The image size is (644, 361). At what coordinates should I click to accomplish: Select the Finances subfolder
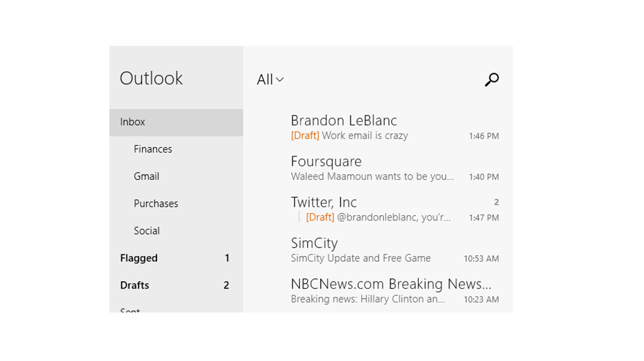[x=152, y=149]
